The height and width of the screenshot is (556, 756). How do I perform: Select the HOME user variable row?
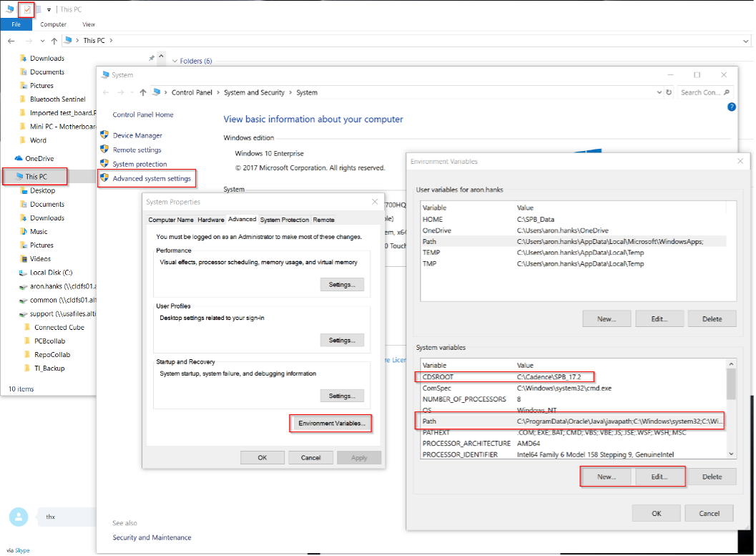(x=573, y=220)
